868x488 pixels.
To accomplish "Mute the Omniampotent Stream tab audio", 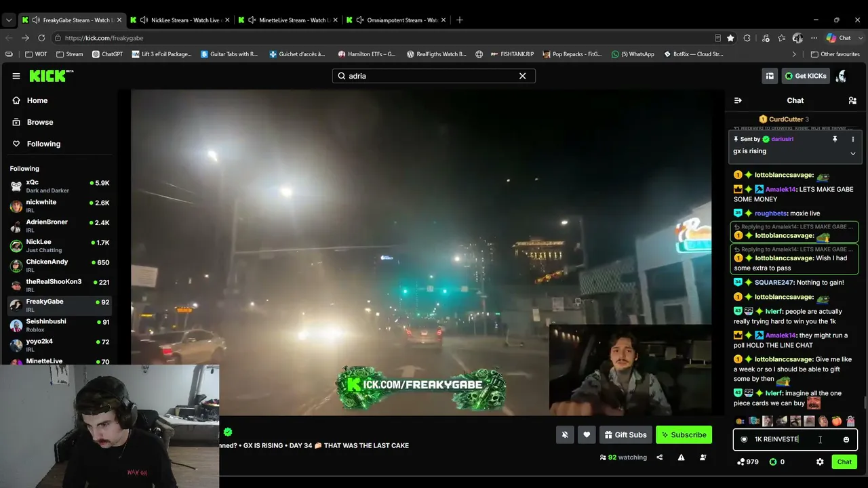I will [x=360, y=20].
